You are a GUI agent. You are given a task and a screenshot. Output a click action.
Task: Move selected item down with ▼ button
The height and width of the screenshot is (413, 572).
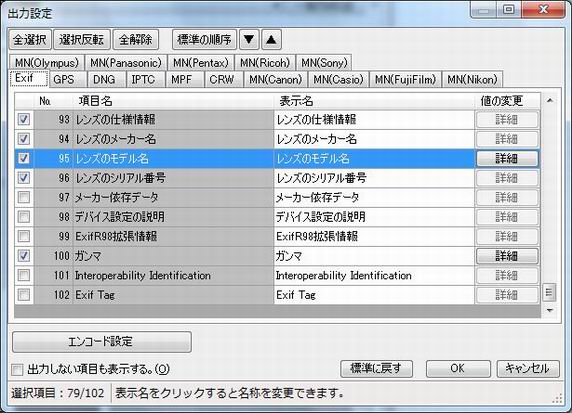tap(249, 39)
